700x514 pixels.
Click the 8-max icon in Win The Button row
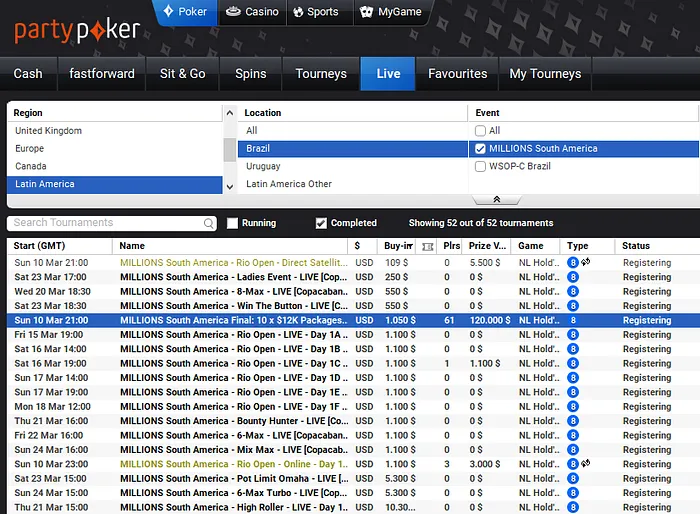pos(573,306)
